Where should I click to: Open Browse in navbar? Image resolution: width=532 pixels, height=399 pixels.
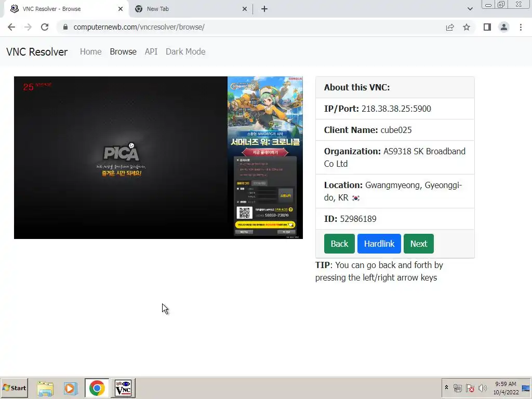coord(123,51)
